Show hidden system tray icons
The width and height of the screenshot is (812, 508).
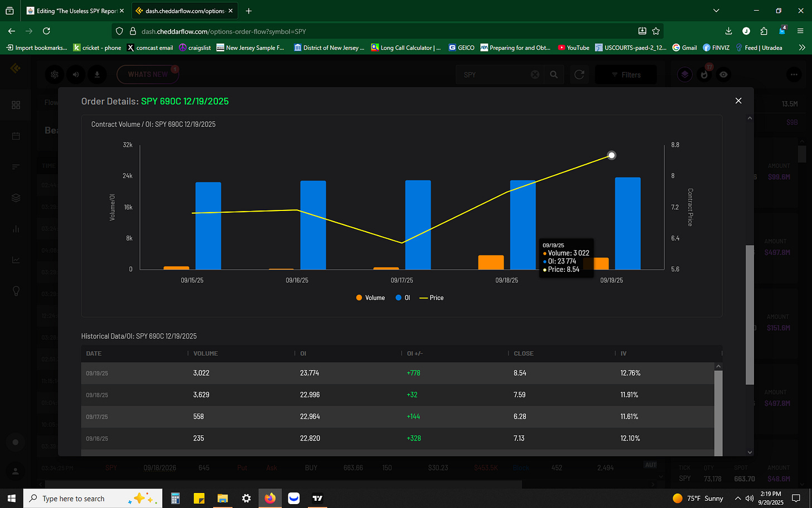coord(737,498)
